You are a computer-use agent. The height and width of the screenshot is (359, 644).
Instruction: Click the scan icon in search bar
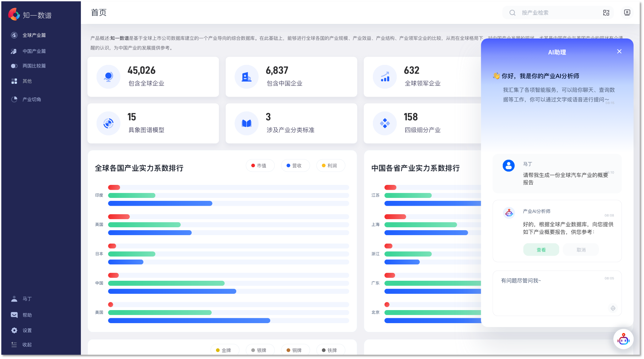606,13
